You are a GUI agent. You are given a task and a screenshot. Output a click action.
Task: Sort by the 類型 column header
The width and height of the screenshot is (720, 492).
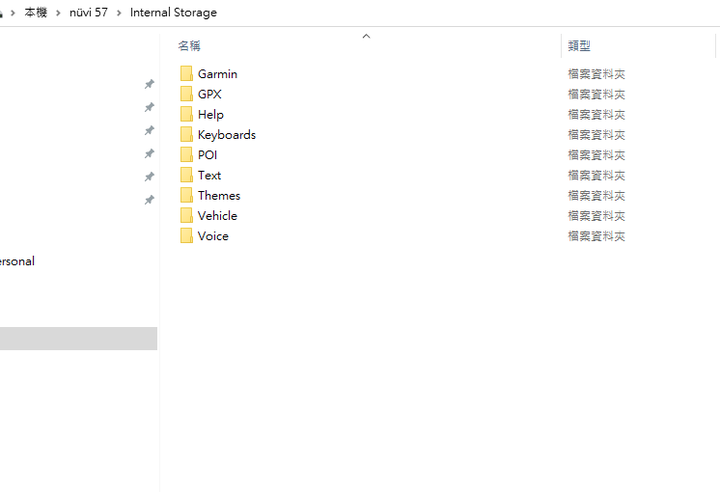579,46
